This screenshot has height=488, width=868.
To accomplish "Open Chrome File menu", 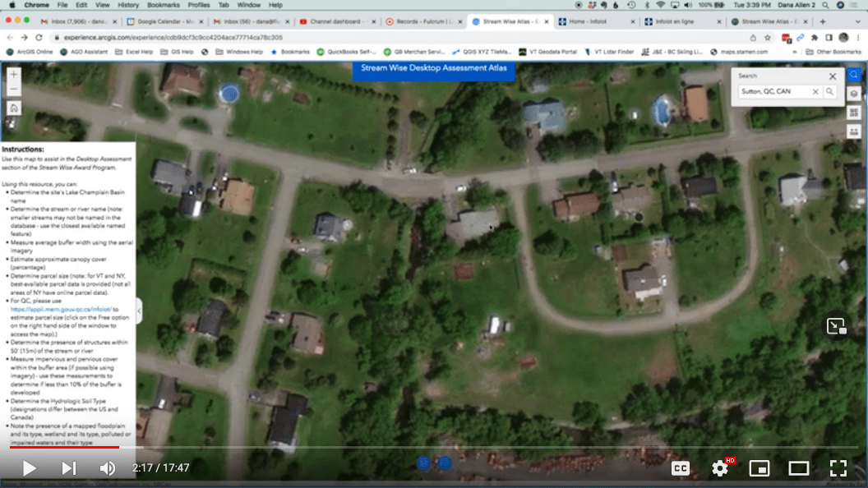I will (62, 5).
